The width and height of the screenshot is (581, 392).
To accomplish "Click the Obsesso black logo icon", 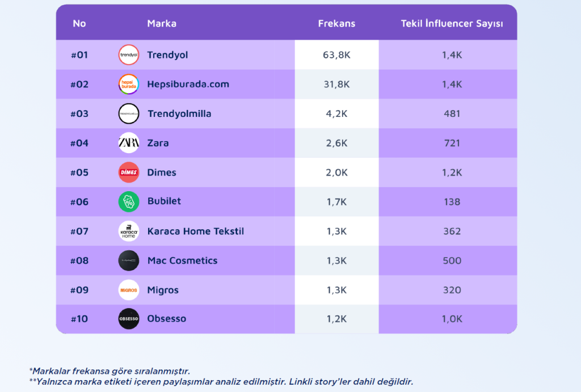I will point(129,319).
